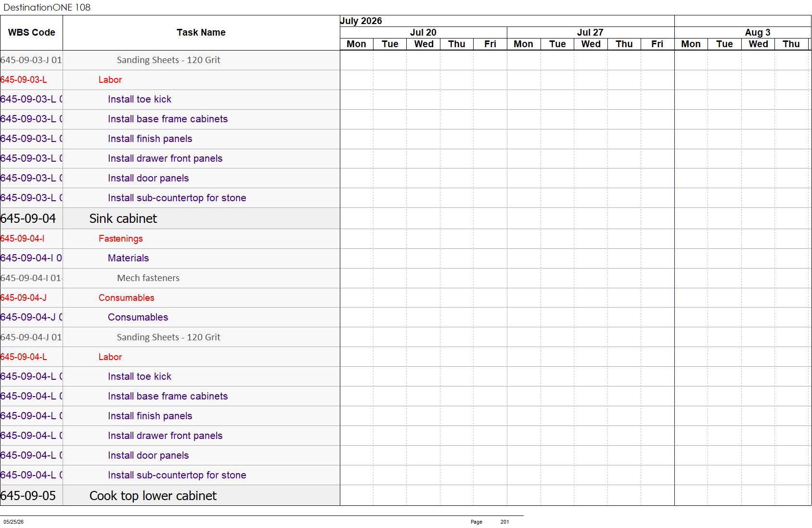Select the purple Consumables sub-task
812x528 pixels.
click(x=138, y=317)
